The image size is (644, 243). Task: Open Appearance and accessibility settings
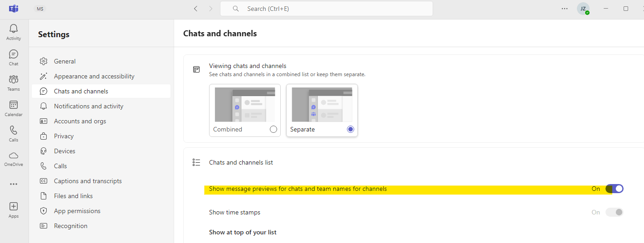[101, 76]
